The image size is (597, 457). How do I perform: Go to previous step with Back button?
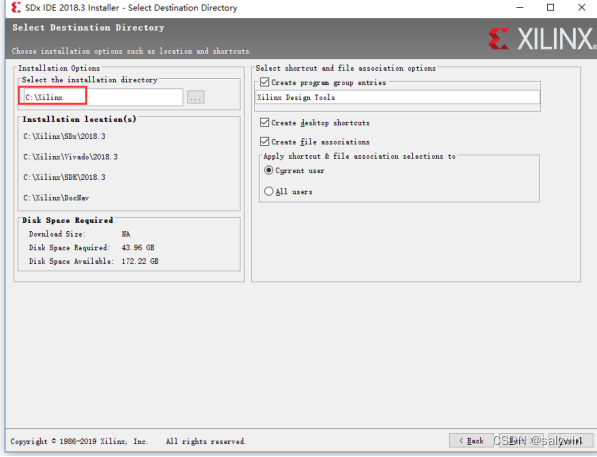pyautogui.click(x=471, y=441)
